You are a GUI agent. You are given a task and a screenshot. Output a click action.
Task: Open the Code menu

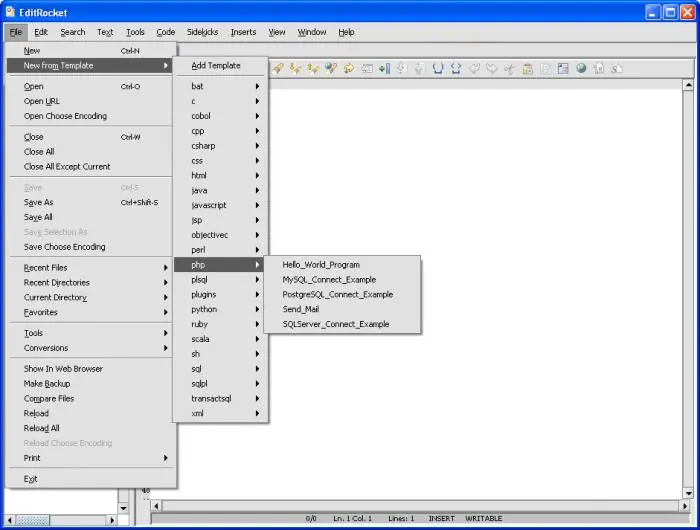tap(166, 32)
